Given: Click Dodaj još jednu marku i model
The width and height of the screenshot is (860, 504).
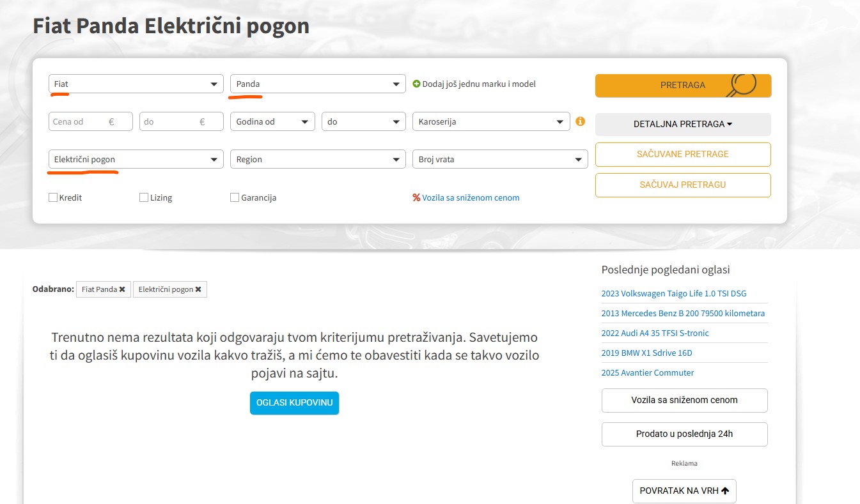Looking at the screenshot, I should (480, 84).
